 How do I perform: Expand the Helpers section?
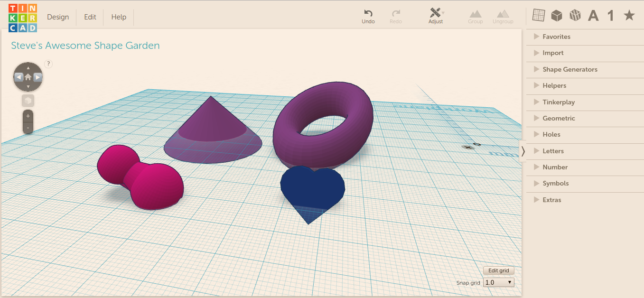(585, 86)
